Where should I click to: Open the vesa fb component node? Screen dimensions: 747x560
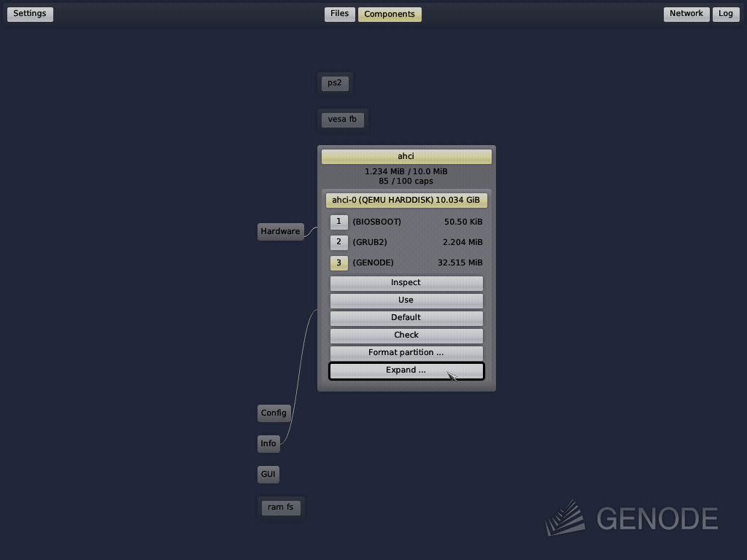(342, 119)
